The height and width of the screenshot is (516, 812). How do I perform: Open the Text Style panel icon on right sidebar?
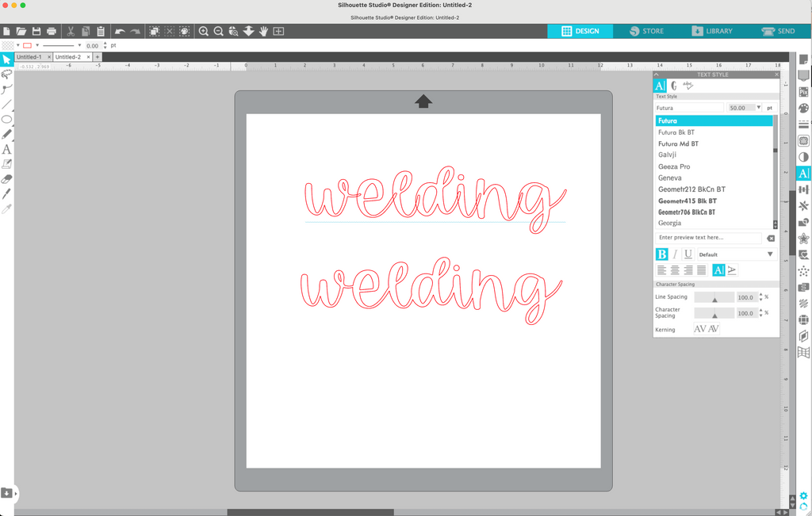[x=803, y=173]
